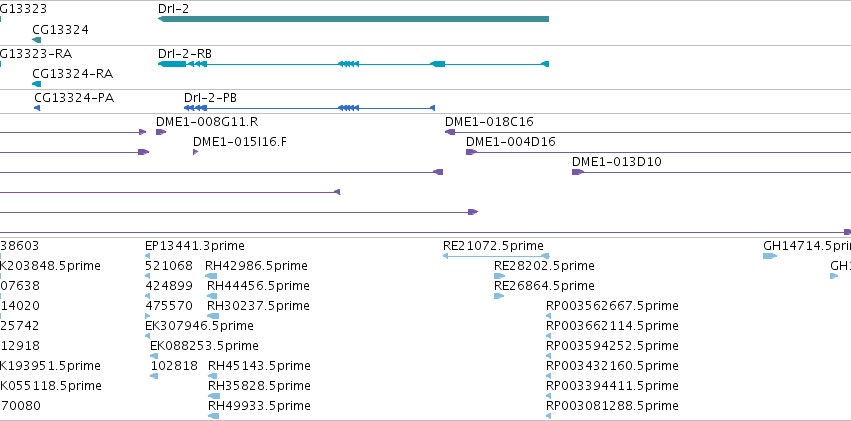Click the CG13324-RA transcript glyph
851x421 pixels.
[x=36, y=84]
